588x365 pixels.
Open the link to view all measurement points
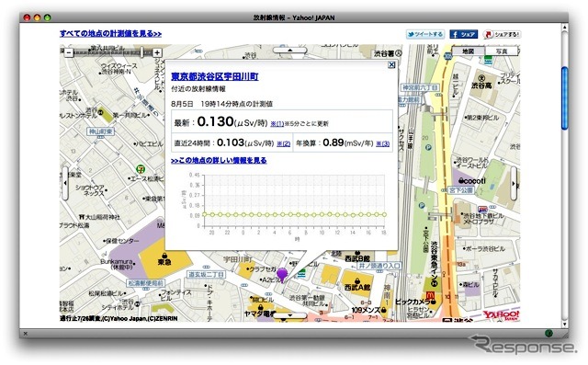tap(110, 34)
